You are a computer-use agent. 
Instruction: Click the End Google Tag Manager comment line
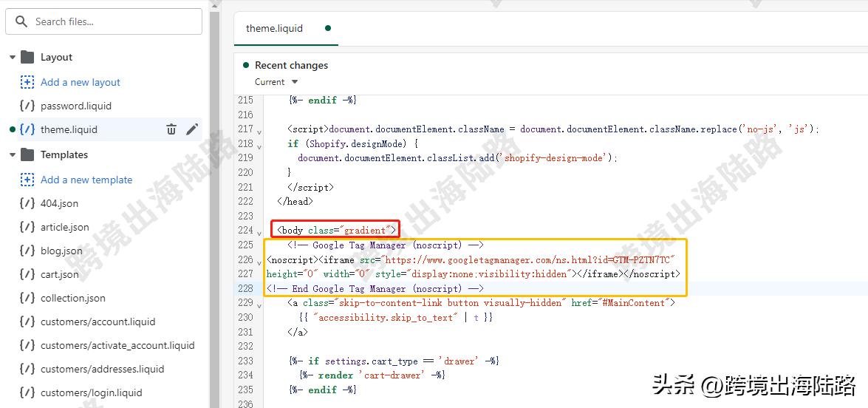(x=375, y=288)
